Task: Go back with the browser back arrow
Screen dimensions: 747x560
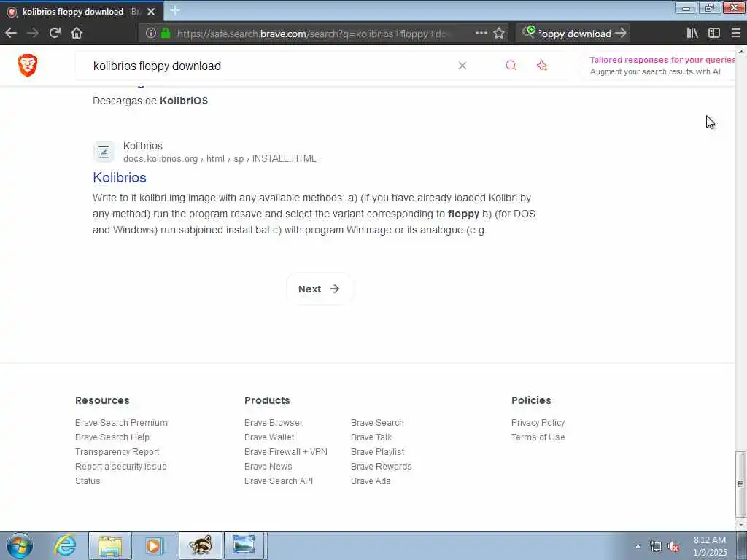Action: 11,33
